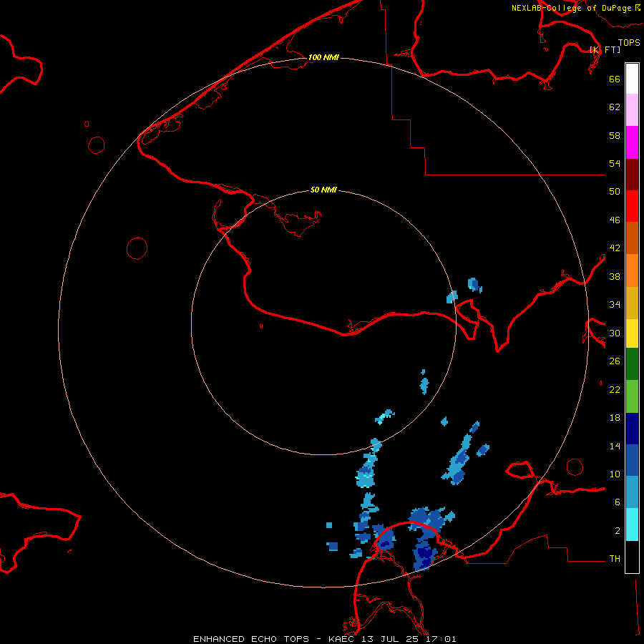Click the legend value 14
The height and width of the screenshot is (644, 644).
coord(615,446)
